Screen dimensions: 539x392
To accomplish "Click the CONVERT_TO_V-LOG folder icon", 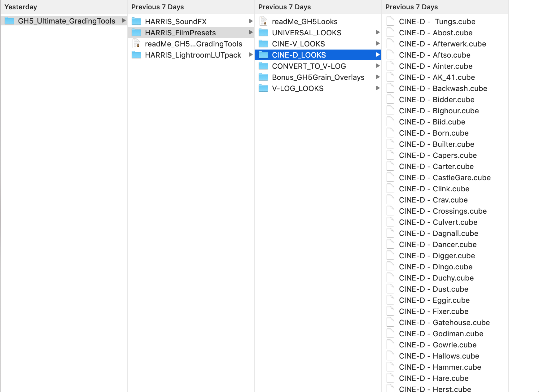I will (x=263, y=66).
